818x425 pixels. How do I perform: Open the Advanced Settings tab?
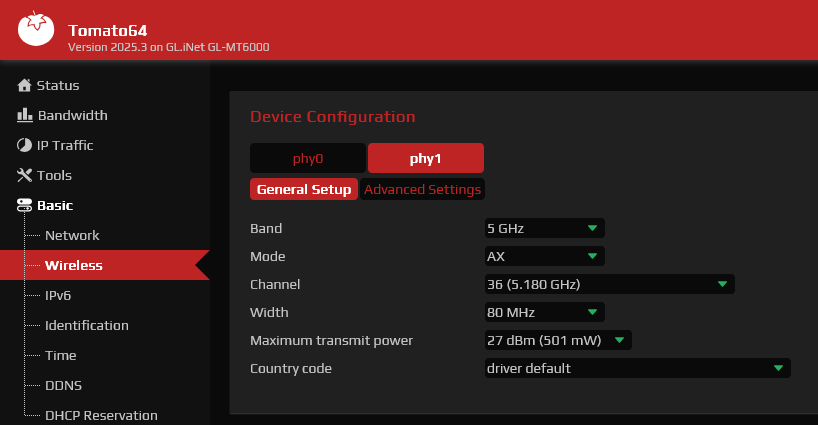click(423, 189)
